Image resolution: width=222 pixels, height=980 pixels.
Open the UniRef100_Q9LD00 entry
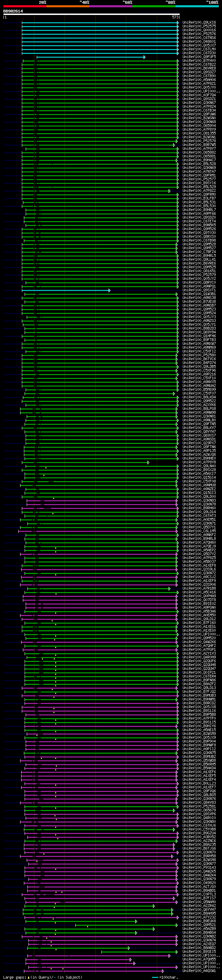point(199,497)
